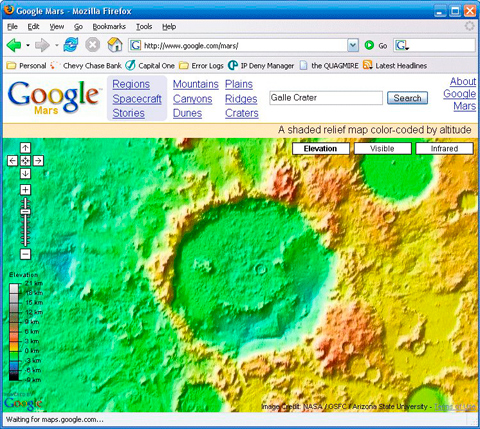Click the Search button
The image size is (480, 429).
click(407, 98)
